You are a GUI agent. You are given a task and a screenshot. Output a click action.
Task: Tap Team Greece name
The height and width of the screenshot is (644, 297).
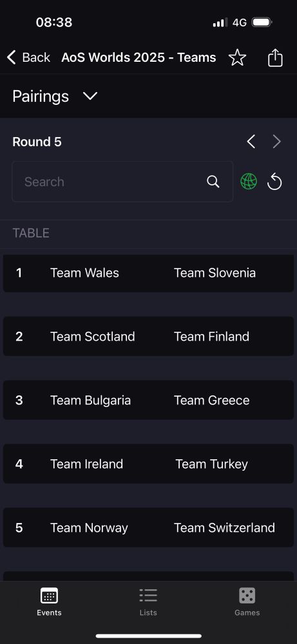click(x=211, y=401)
